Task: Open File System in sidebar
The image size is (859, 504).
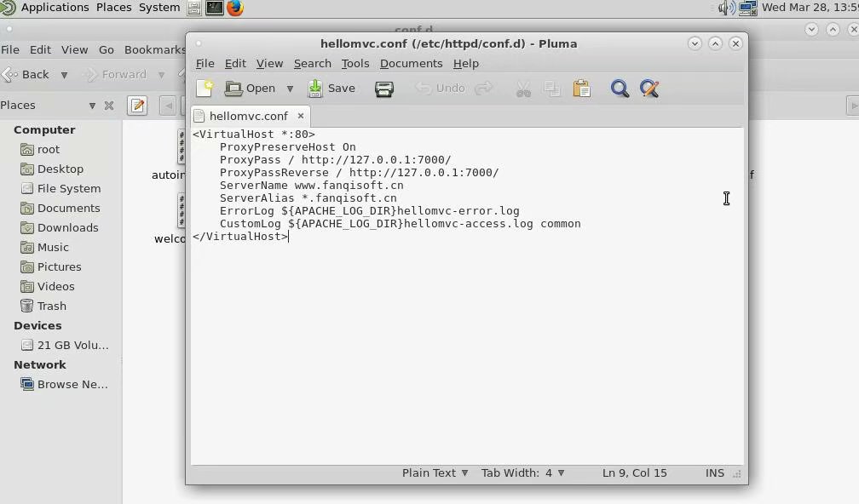Action: pyautogui.click(x=61, y=189)
